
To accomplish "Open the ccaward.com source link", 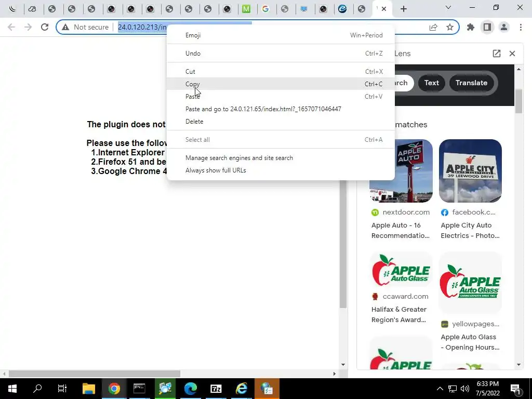I will [401, 297].
